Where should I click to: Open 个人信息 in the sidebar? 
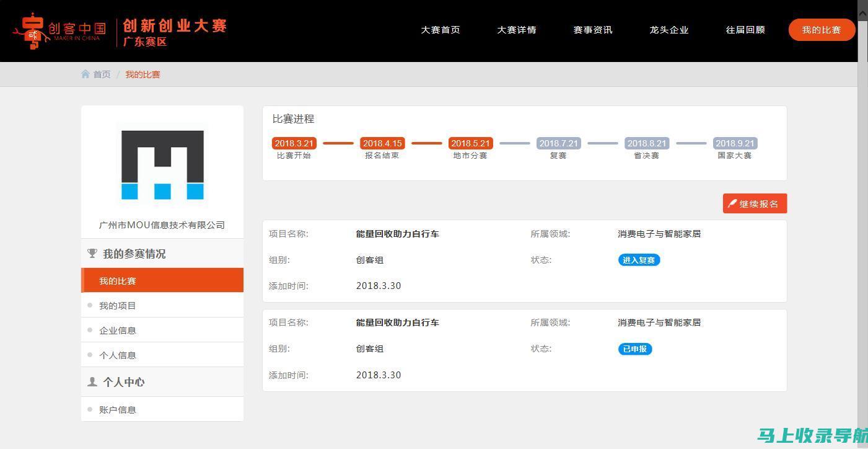click(x=162, y=355)
